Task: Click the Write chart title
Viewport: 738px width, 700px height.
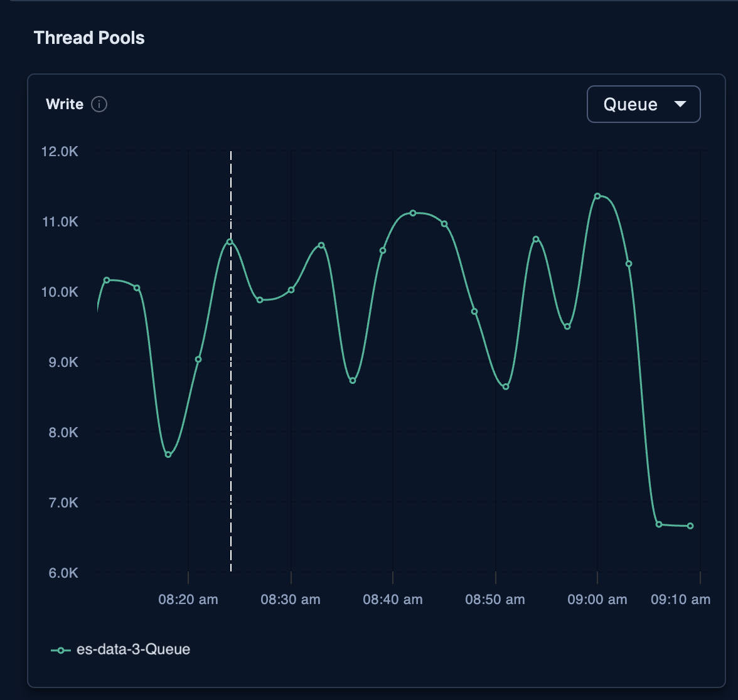Action: click(65, 104)
